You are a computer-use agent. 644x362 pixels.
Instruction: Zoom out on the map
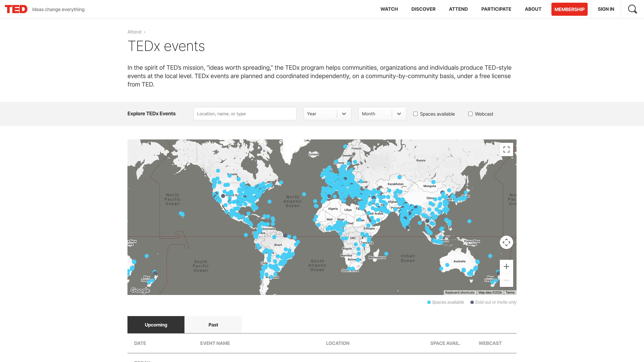[506, 280]
